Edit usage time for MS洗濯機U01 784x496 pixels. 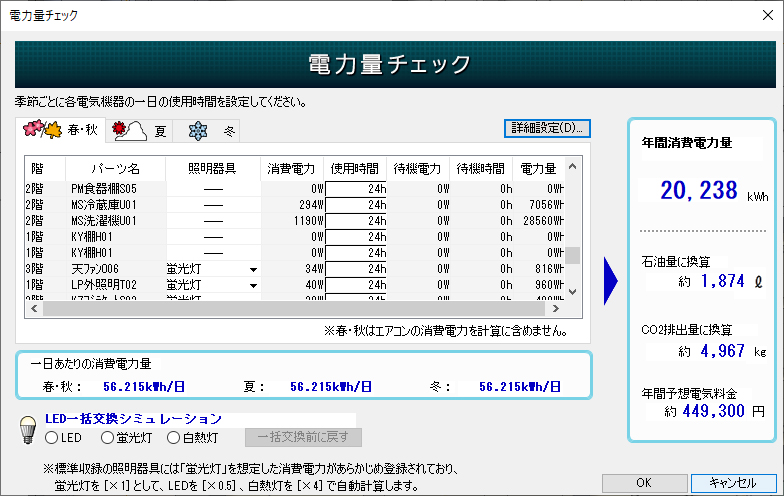coord(356,221)
